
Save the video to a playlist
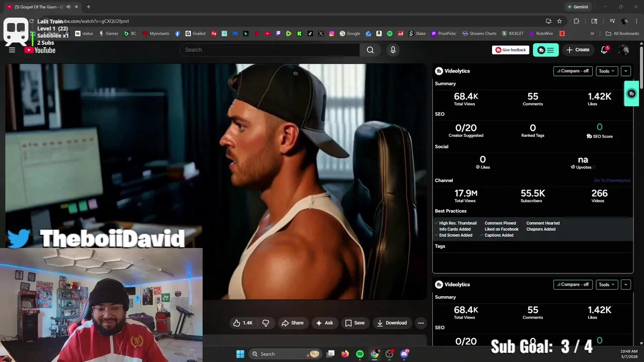(x=355, y=323)
